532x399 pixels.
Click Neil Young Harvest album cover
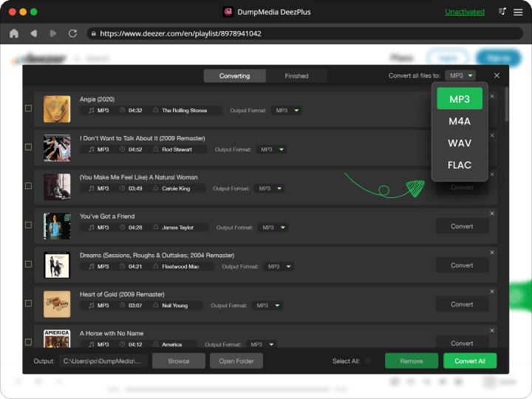point(57,304)
